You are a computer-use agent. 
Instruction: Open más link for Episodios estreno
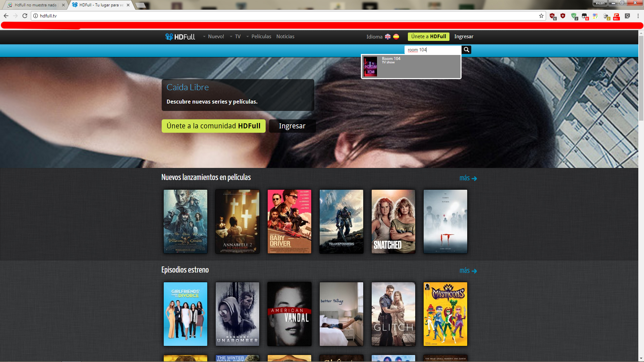pyautogui.click(x=468, y=270)
